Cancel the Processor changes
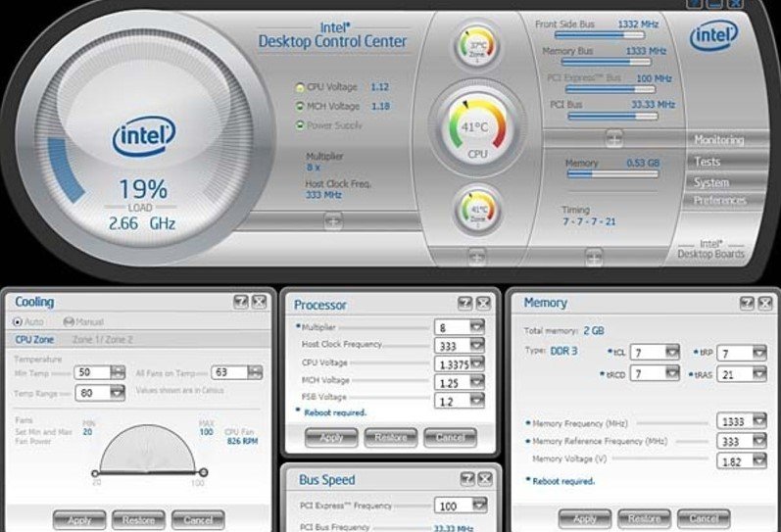781x532 pixels. (450, 438)
